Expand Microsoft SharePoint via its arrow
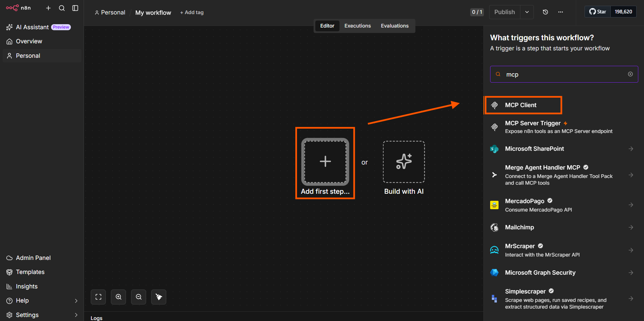Viewport: 644px width, 321px height. pos(631,149)
